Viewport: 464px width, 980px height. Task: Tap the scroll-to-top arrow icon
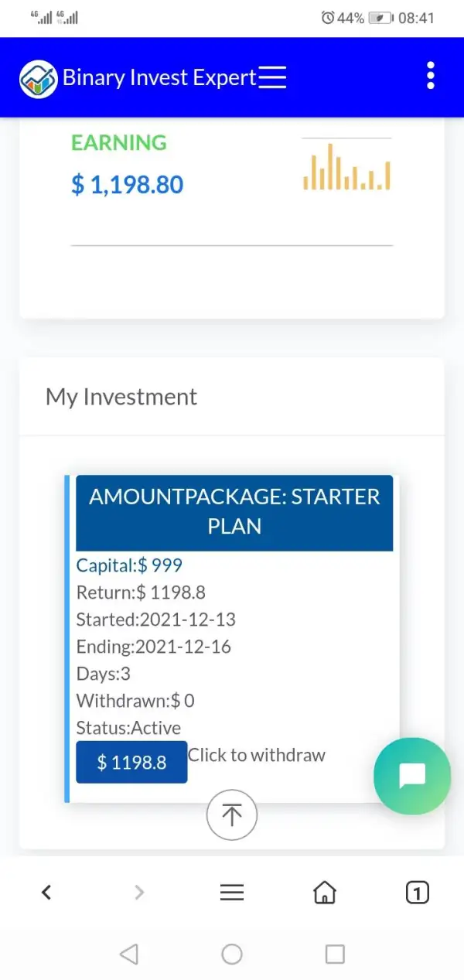pyautogui.click(x=232, y=814)
